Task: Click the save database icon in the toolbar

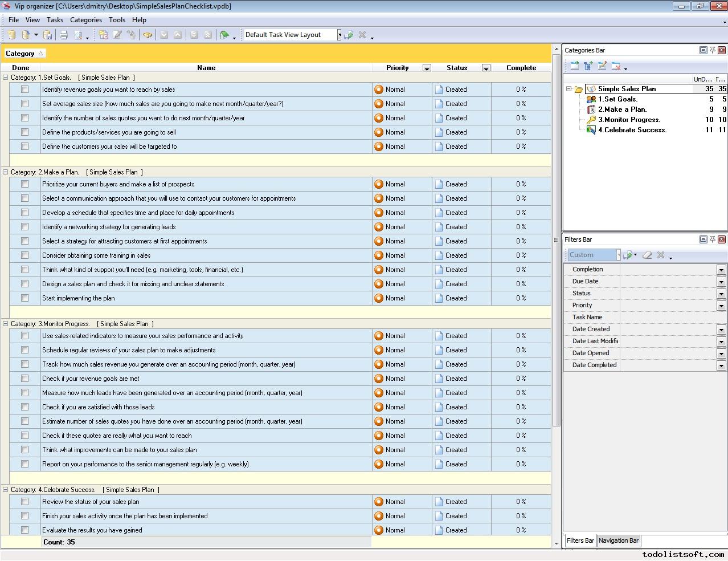Action: (48, 35)
